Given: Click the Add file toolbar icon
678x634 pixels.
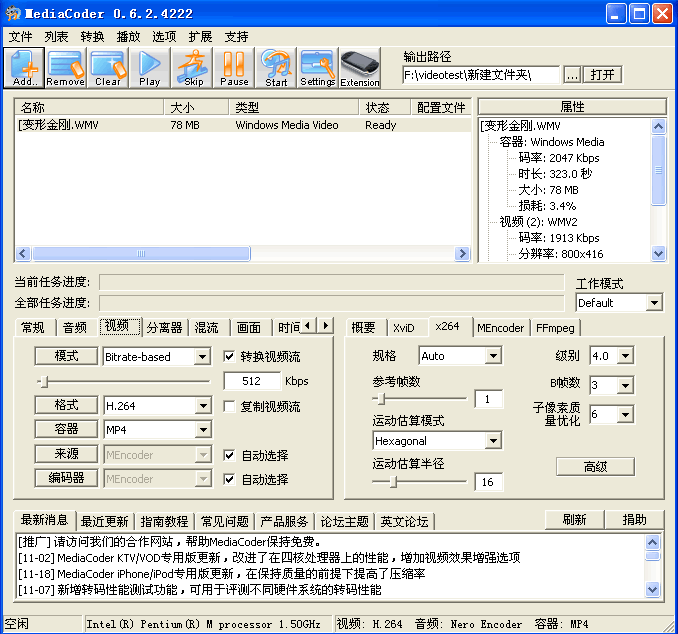Looking at the screenshot, I should (24, 68).
